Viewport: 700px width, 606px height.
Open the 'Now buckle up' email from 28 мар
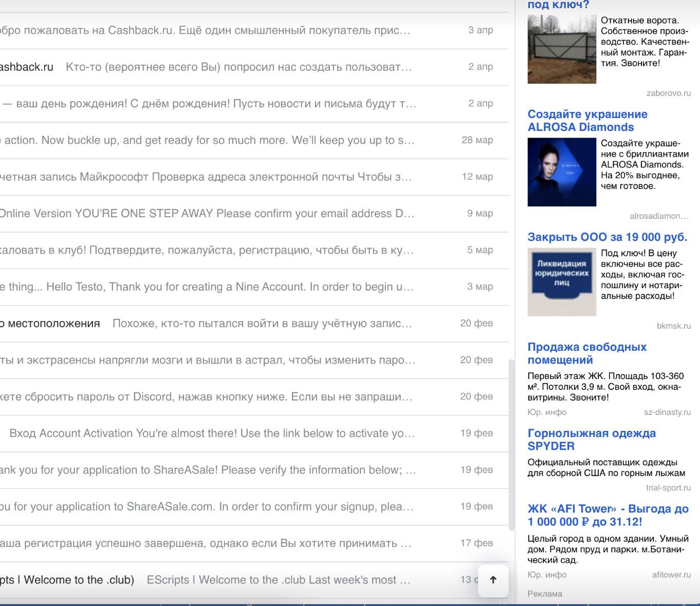231,140
